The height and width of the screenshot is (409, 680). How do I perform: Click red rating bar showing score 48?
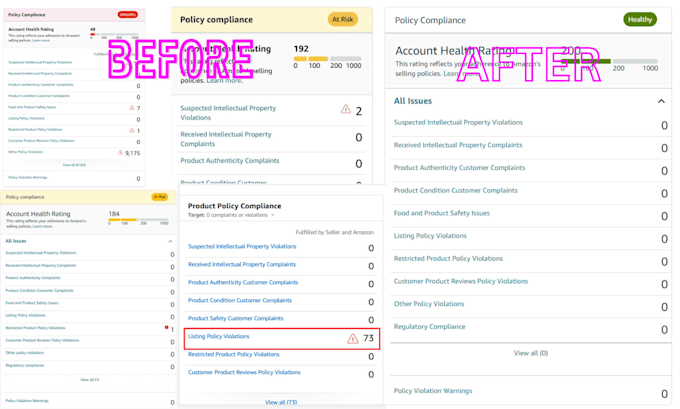point(114,34)
